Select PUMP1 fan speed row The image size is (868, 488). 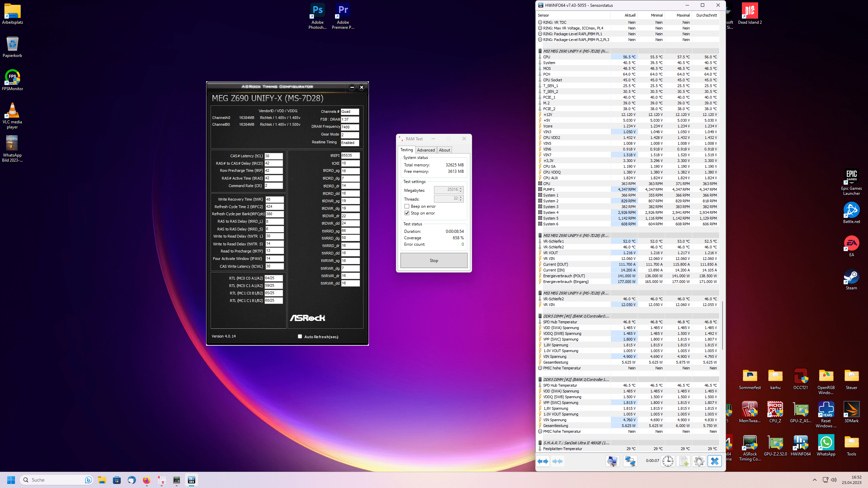point(628,189)
